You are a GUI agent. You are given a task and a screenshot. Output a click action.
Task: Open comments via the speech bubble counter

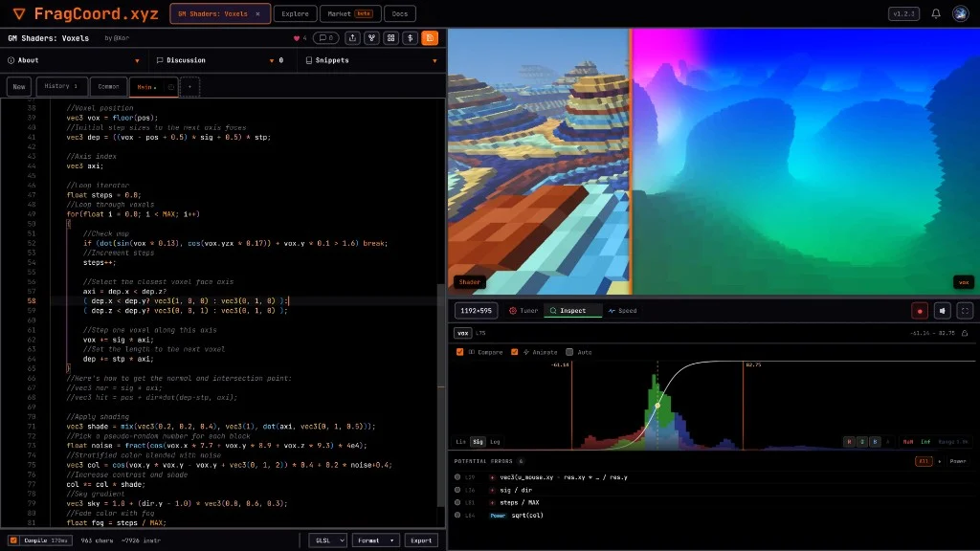(x=325, y=38)
